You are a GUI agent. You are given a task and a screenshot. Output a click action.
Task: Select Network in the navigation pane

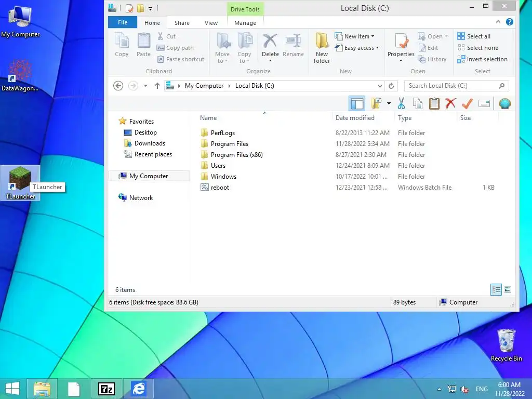tap(136, 197)
